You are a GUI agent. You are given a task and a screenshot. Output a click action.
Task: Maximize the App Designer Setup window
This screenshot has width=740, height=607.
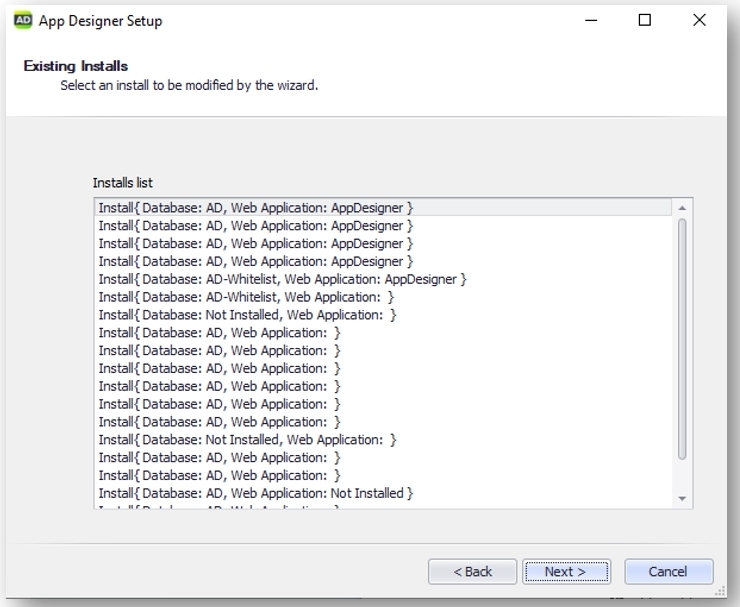645,20
